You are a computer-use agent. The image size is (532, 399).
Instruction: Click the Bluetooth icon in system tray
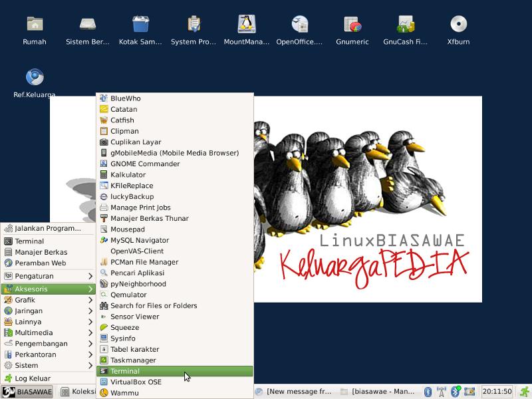pyautogui.click(x=428, y=392)
